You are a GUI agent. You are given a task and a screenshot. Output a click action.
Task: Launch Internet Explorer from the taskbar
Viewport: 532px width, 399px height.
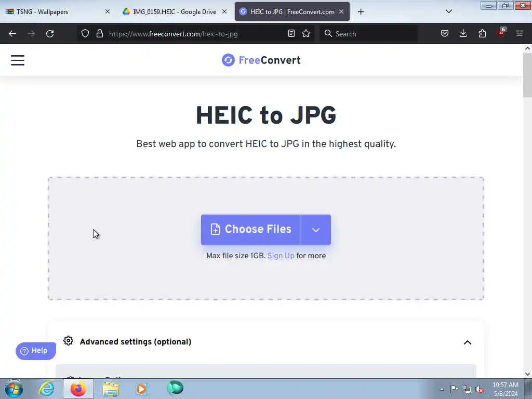pos(46,389)
